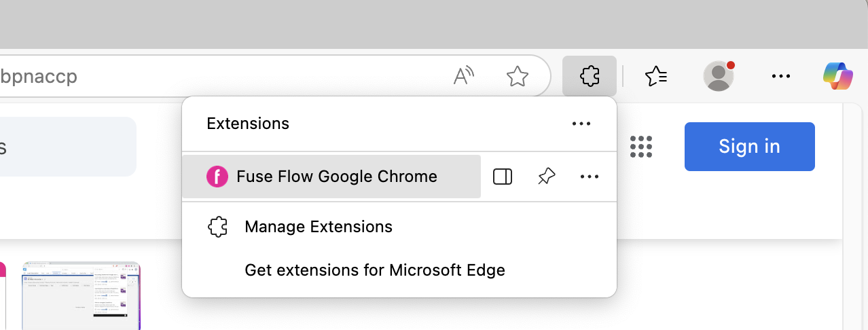Screen dimensions: 868x330
Task: Show more actions for Fuse Flow
Action: [x=590, y=177]
